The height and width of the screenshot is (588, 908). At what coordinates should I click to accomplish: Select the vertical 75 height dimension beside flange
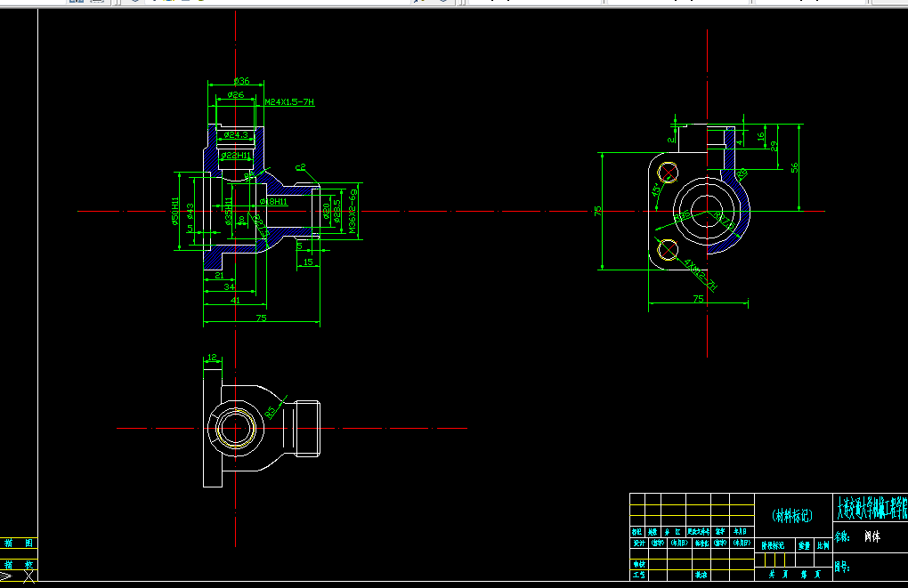tap(597, 211)
